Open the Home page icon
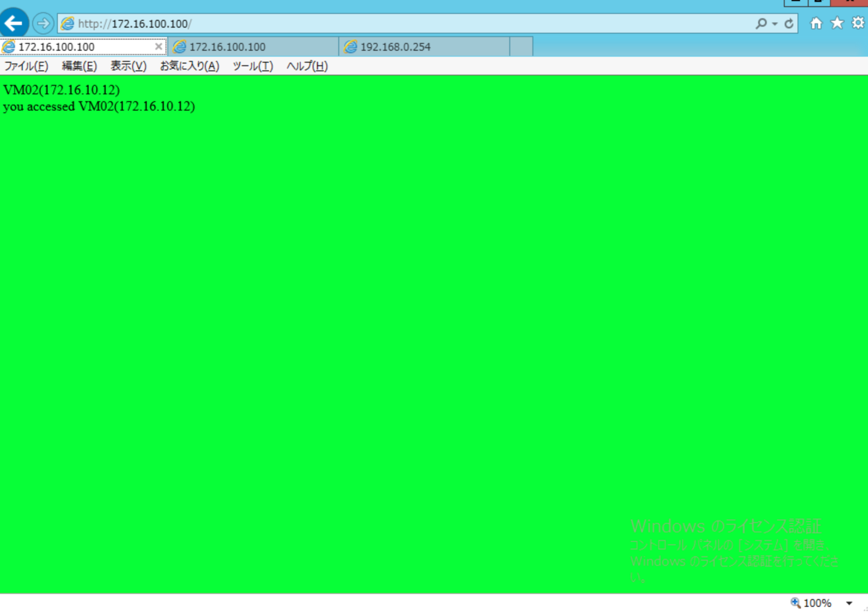The height and width of the screenshot is (612, 868). click(x=817, y=23)
